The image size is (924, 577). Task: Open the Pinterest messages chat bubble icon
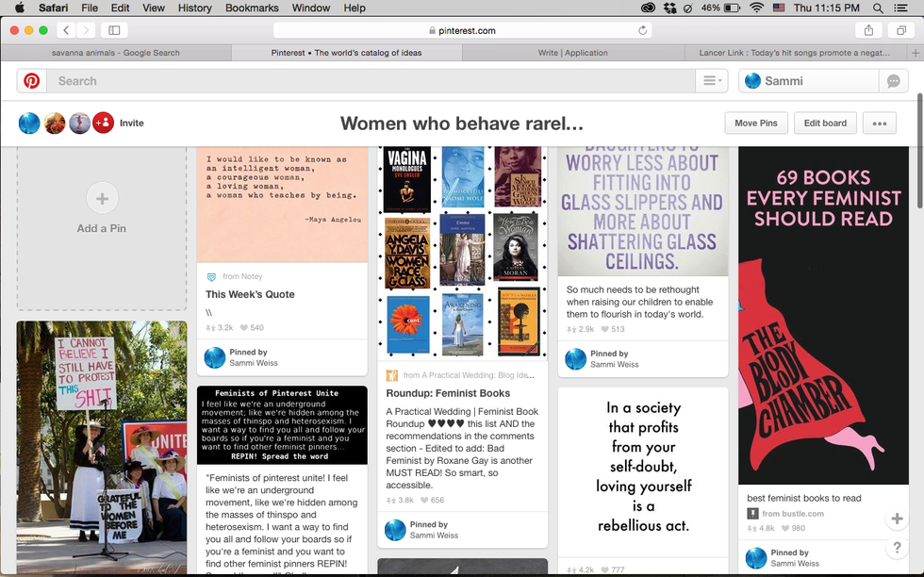[x=893, y=81]
